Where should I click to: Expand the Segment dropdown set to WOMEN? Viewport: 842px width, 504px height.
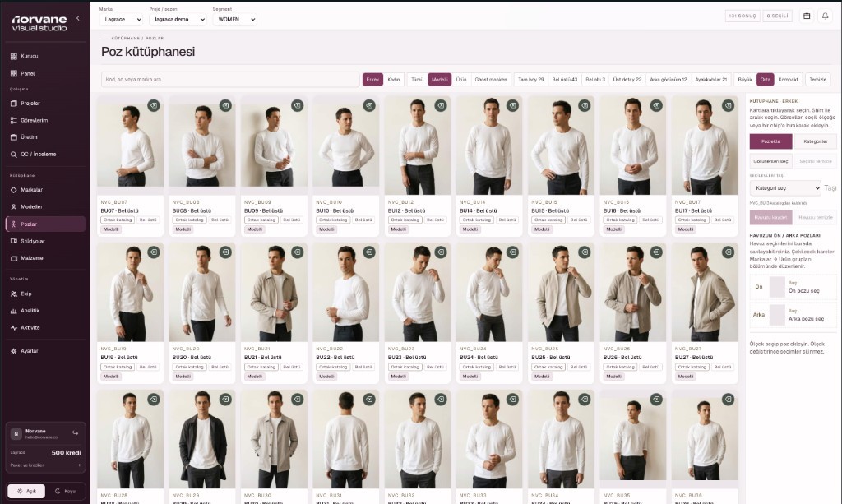[234, 20]
